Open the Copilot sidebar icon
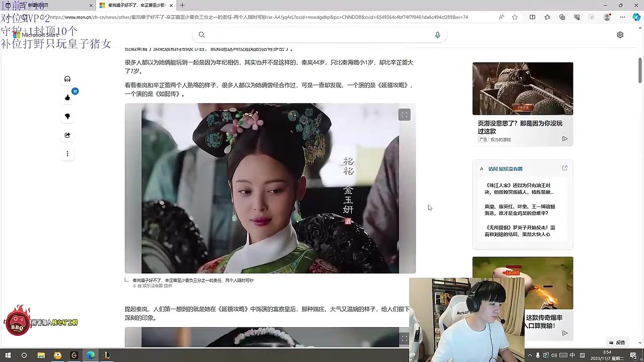Viewport: 644px width, 362px height. coord(636,17)
